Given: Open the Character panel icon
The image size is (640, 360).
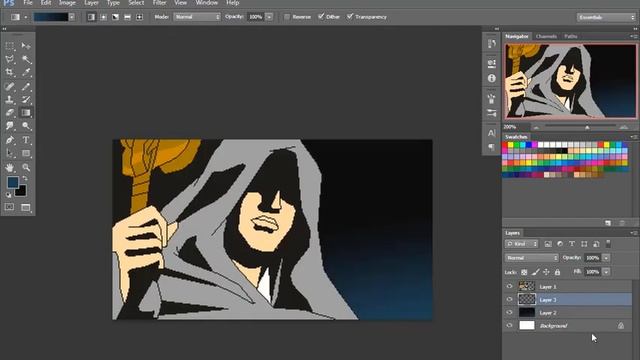Looking at the screenshot, I should [x=491, y=133].
